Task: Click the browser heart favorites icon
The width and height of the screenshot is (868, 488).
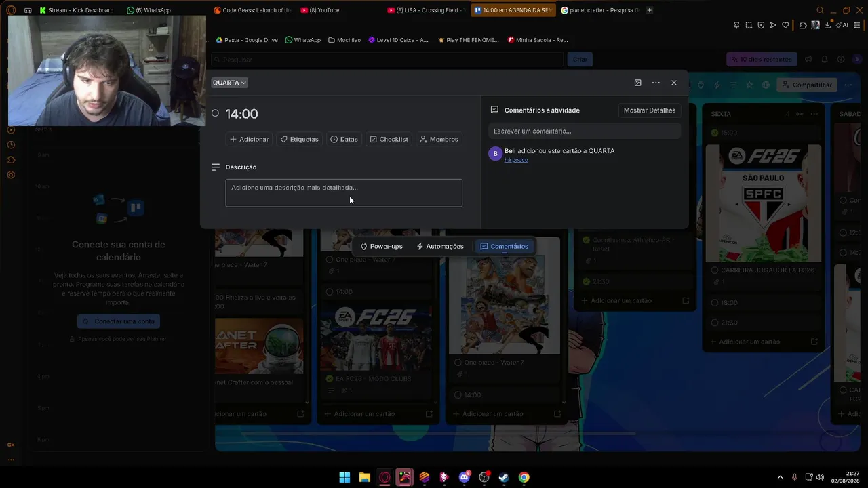Action: point(785,25)
